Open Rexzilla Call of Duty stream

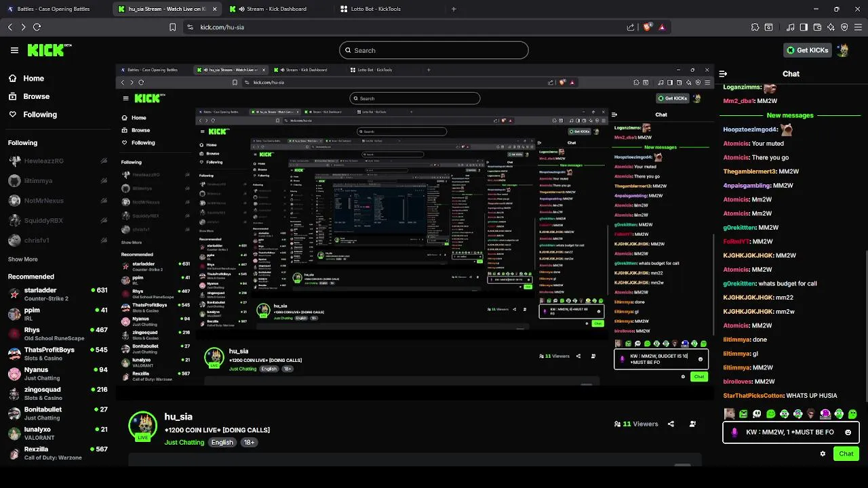tap(57, 453)
